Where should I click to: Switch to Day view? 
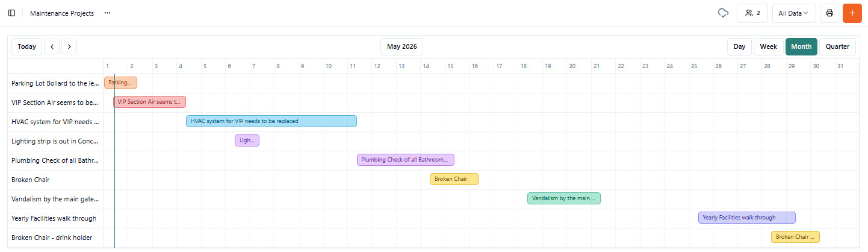click(740, 46)
